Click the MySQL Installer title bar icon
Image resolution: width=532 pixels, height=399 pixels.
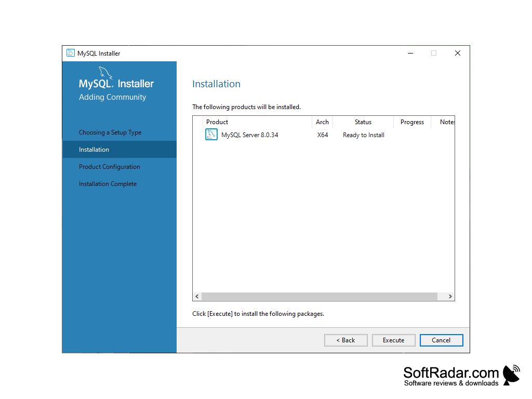pos(70,53)
